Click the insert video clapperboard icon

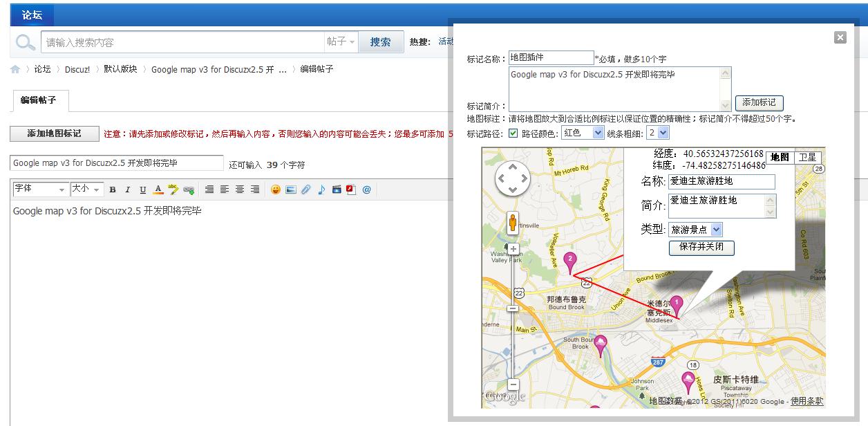point(337,189)
